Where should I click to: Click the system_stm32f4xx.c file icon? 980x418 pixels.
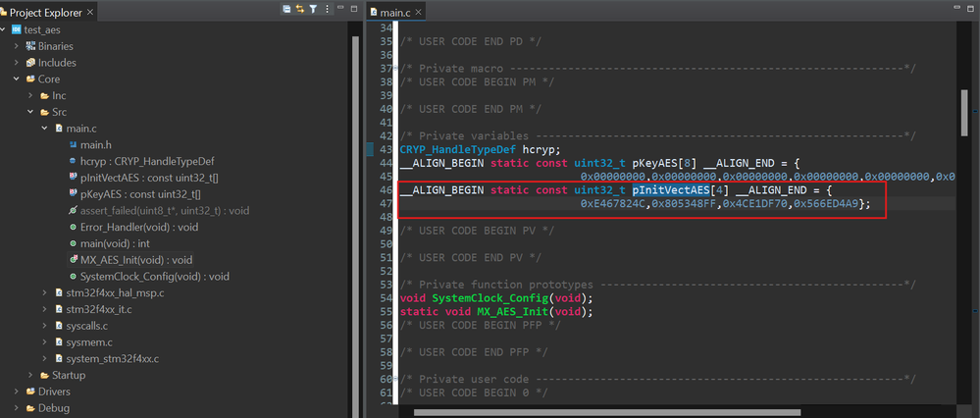click(x=59, y=359)
